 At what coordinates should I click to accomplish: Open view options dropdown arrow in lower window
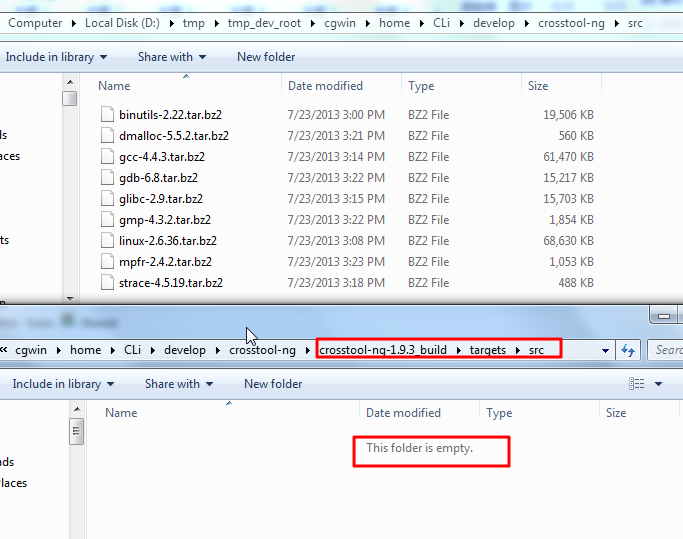coord(659,384)
